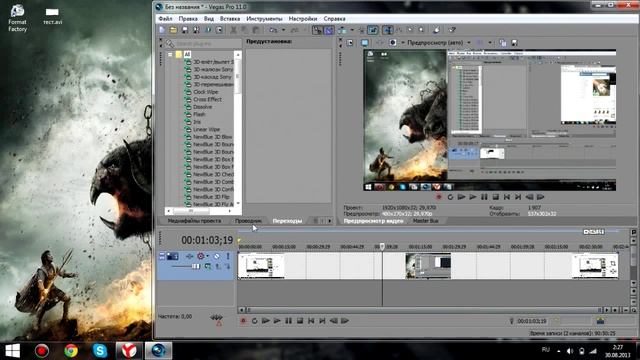Click Go to End in timeline transport
640x360 pixels.
tap(322, 321)
